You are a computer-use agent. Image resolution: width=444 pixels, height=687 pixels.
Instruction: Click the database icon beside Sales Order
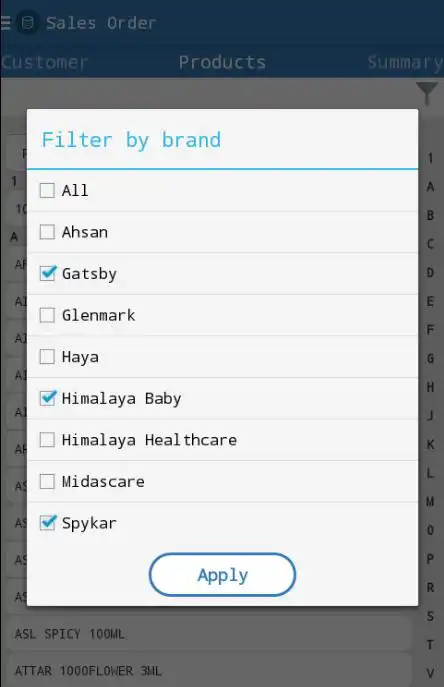point(28,23)
